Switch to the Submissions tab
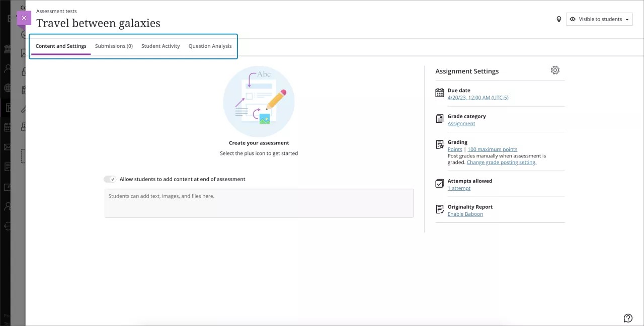 pyautogui.click(x=114, y=46)
